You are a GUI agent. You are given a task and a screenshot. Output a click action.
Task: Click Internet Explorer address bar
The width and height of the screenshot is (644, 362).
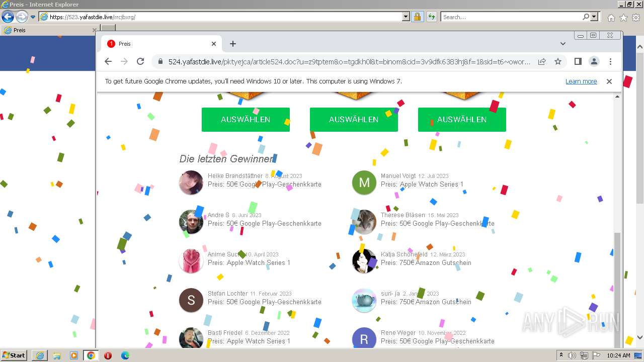(225, 17)
